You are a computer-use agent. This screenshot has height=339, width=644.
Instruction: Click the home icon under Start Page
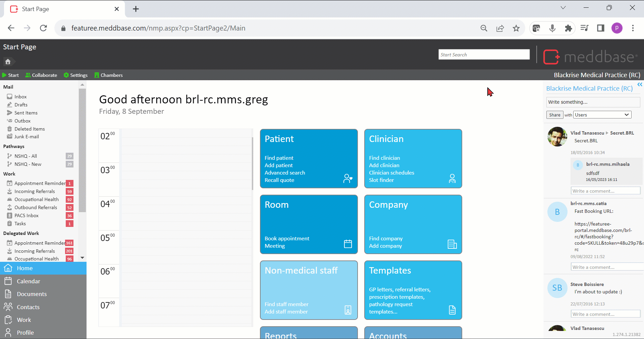click(x=8, y=62)
